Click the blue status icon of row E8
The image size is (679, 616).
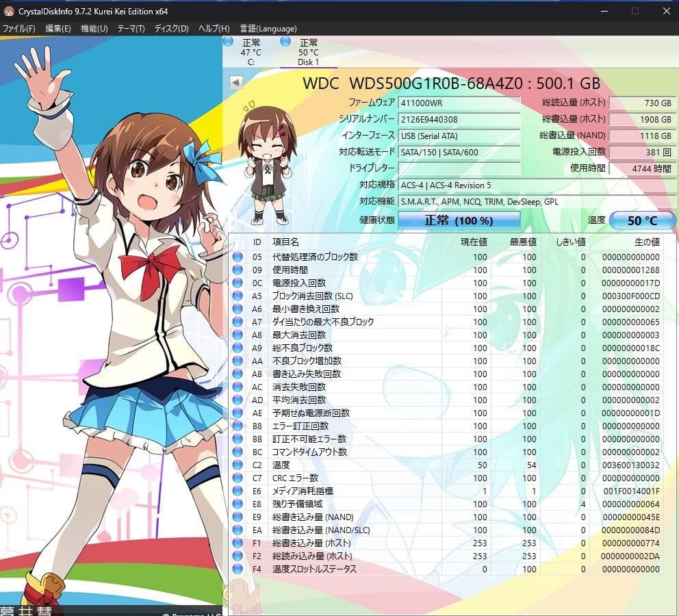(x=238, y=504)
